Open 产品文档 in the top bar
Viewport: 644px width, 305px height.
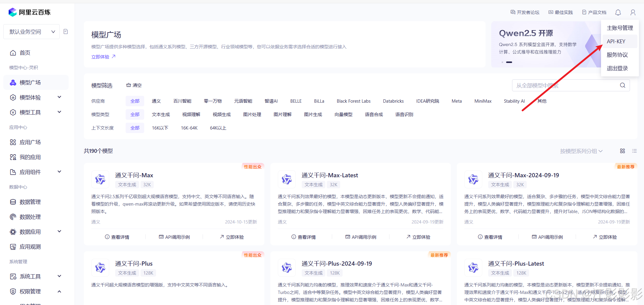click(594, 12)
